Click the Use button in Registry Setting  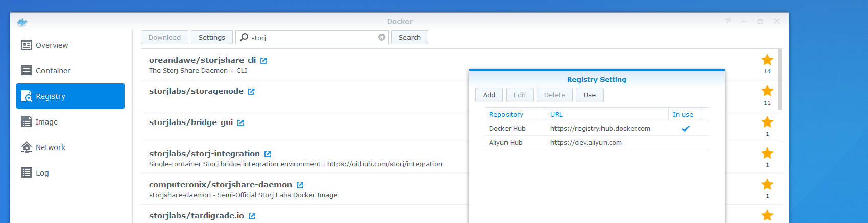click(x=590, y=95)
